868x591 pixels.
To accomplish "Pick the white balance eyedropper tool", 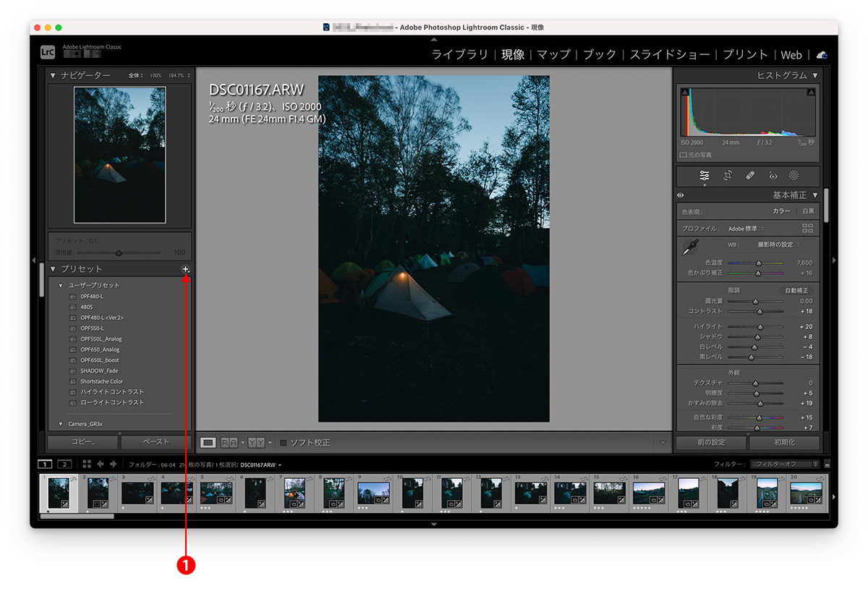I will coord(691,248).
